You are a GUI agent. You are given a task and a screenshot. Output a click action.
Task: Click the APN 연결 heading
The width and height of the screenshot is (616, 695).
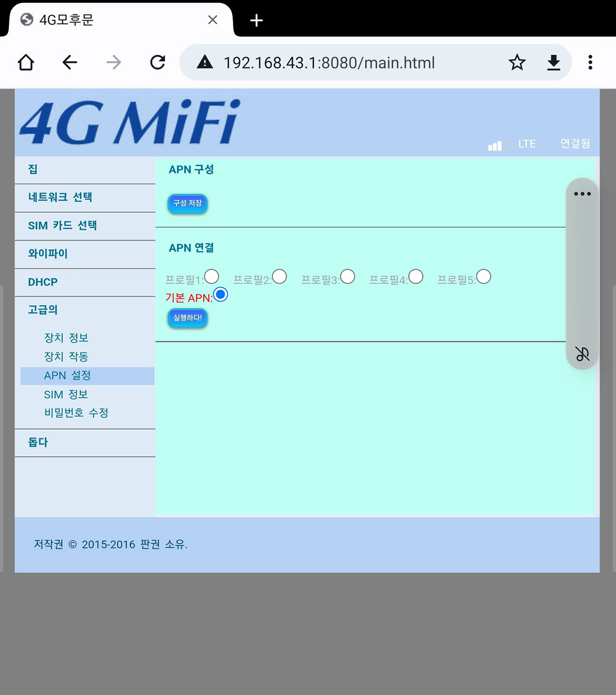[x=191, y=248]
